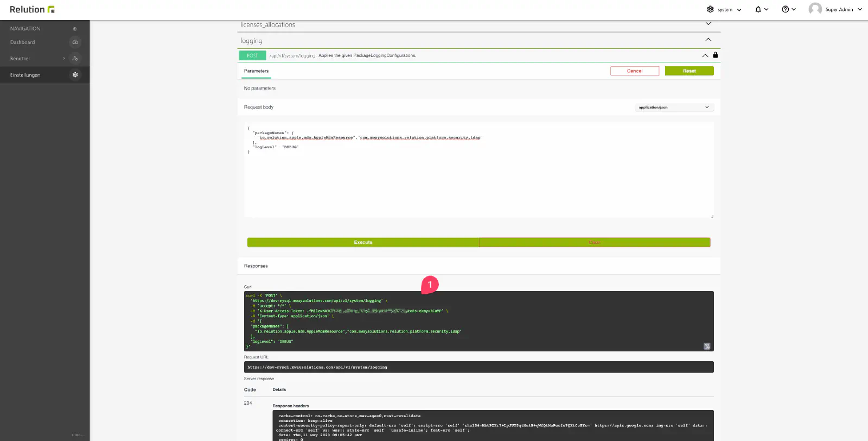Open the application/json content type dropdown
The height and width of the screenshot is (441, 868).
[x=674, y=108]
